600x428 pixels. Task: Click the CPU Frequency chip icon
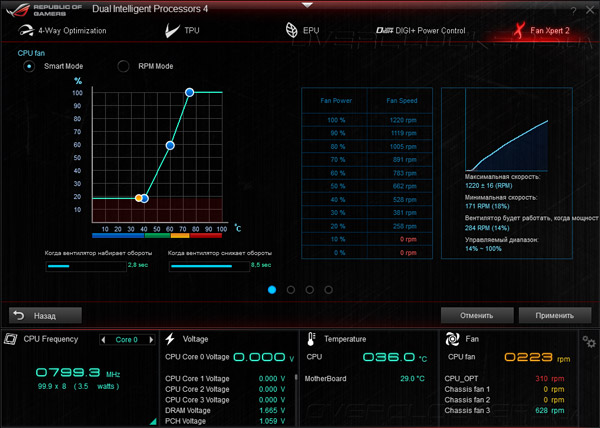point(11,339)
